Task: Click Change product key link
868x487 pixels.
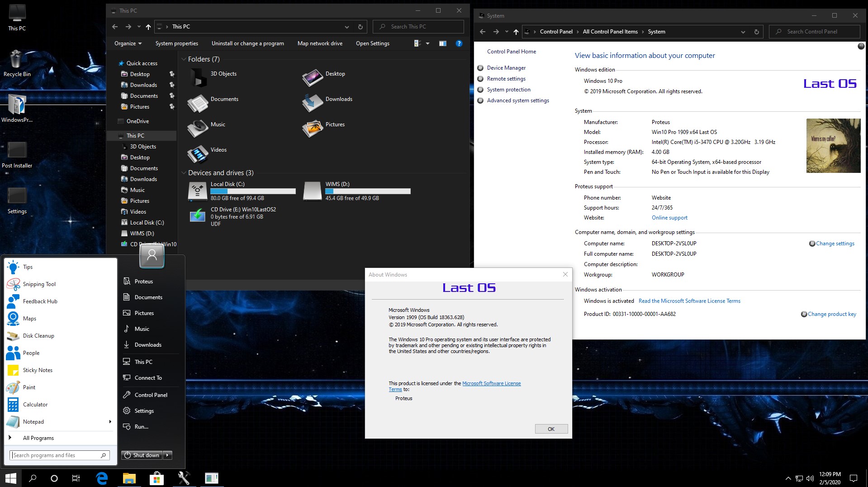Action: click(832, 314)
